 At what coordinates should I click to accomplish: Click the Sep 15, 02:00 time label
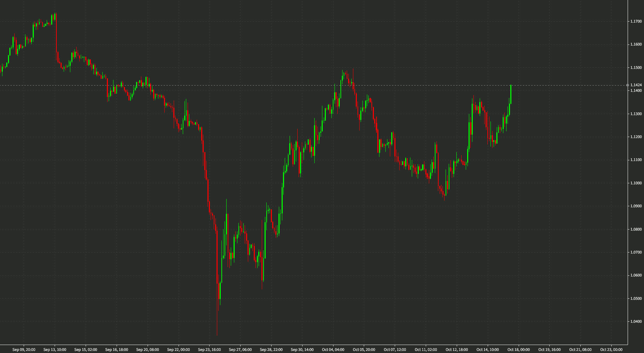86,350
